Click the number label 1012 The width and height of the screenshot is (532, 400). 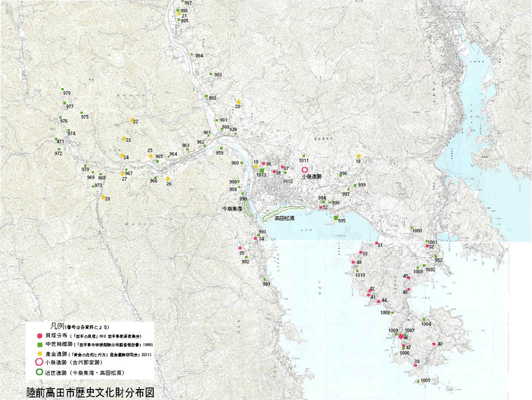(287, 182)
